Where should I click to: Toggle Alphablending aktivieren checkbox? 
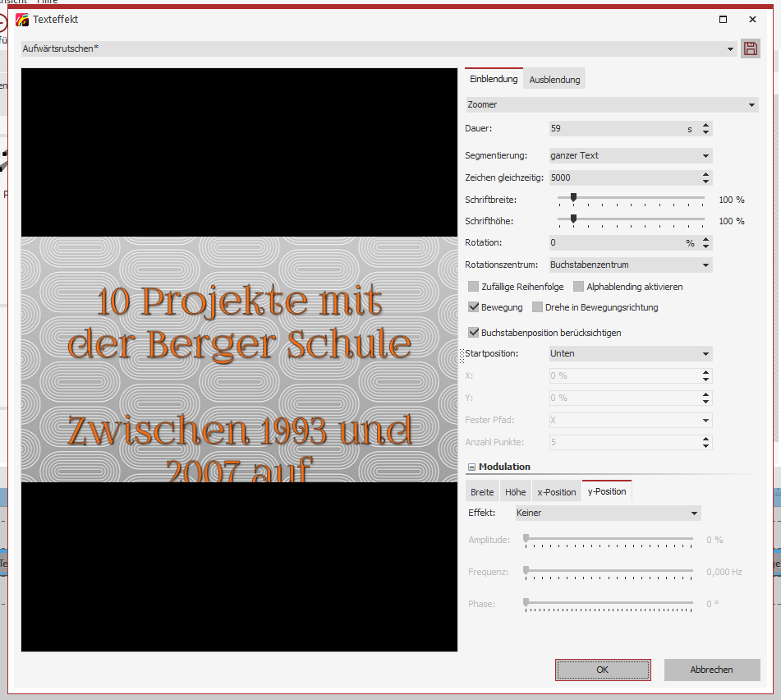coord(578,287)
